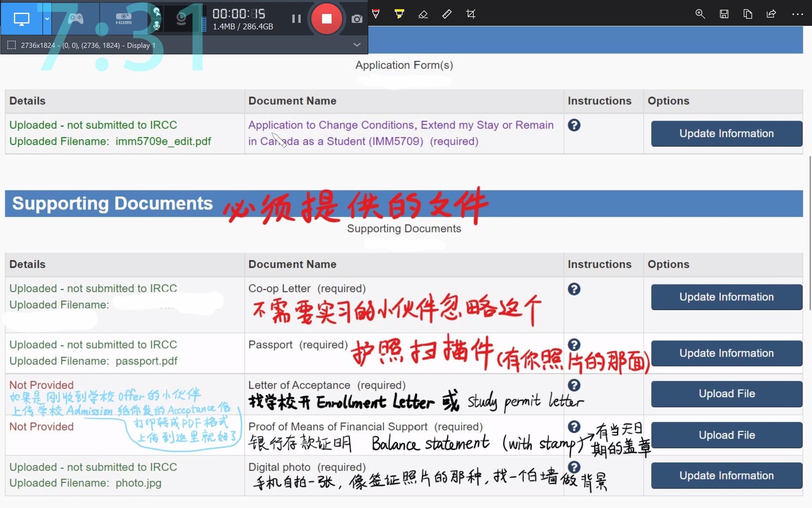Select the red pencil tool
The width and height of the screenshot is (812, 508).
point(376,14)
